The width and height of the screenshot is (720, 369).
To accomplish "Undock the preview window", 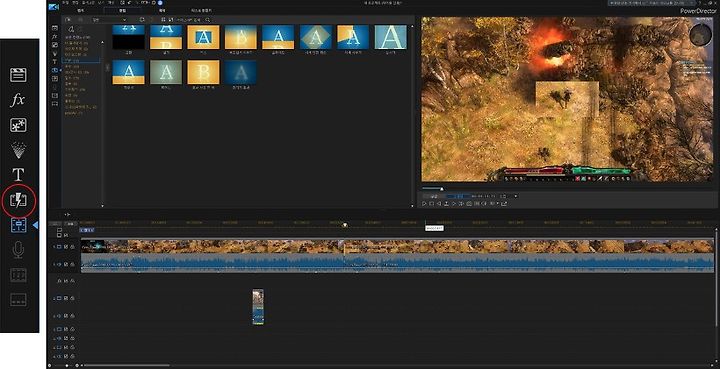I will click(x=504, y=203).
